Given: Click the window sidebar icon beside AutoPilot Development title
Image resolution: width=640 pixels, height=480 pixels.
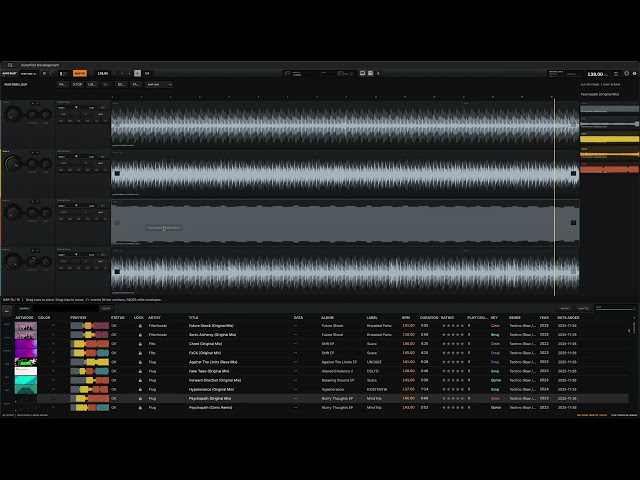Looking at the screenshot, I should (x=10, y=65).
